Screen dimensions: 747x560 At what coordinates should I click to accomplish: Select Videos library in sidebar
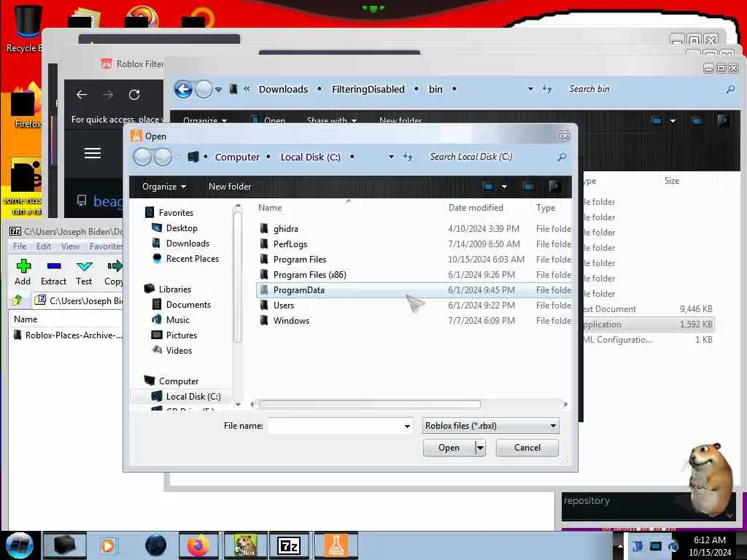pos(179,350)
